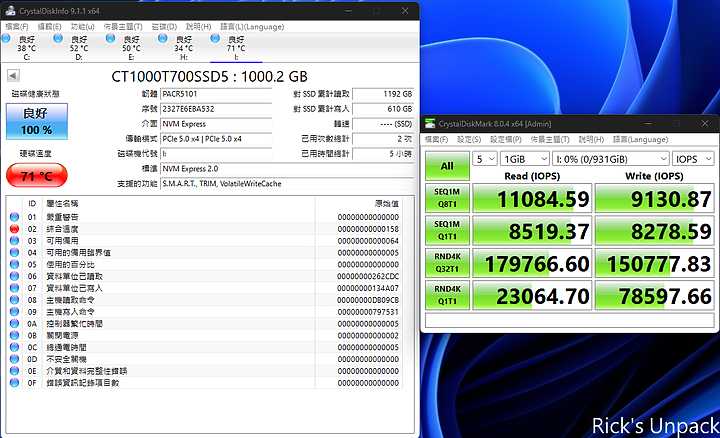Run SEQ1M Q8T1 benchmark
Image resolution: width=720 pixels, height=438 pixels.
(447, 198)
